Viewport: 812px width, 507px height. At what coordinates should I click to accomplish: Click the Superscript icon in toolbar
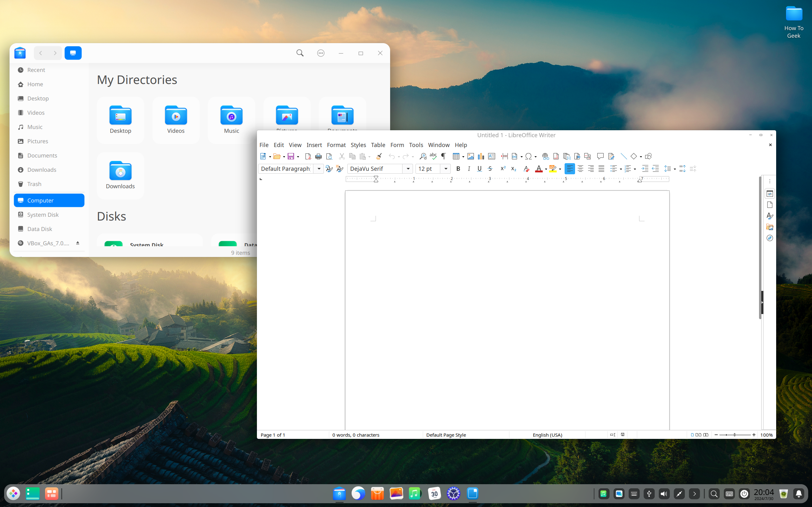tap(501, 168)
